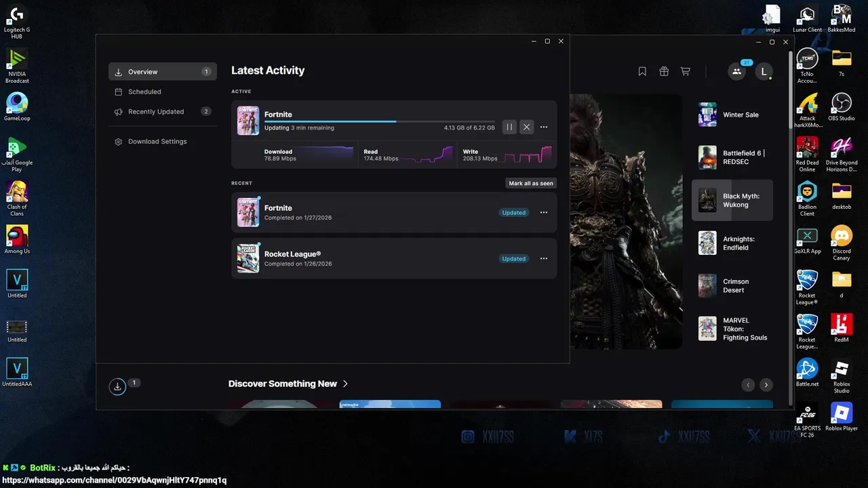
Task: Open EA SPORTS FC 26 desktop icon
Action: 807,421
